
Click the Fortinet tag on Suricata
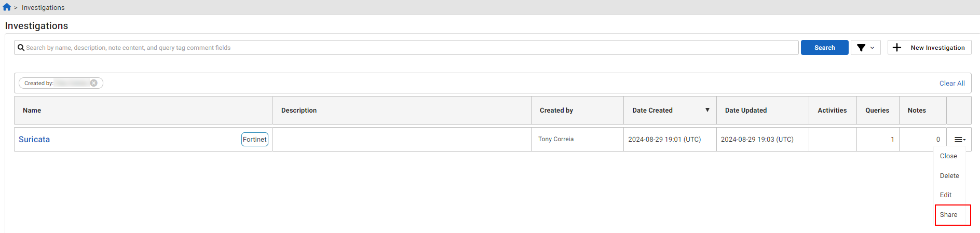[x=254, y=140]
